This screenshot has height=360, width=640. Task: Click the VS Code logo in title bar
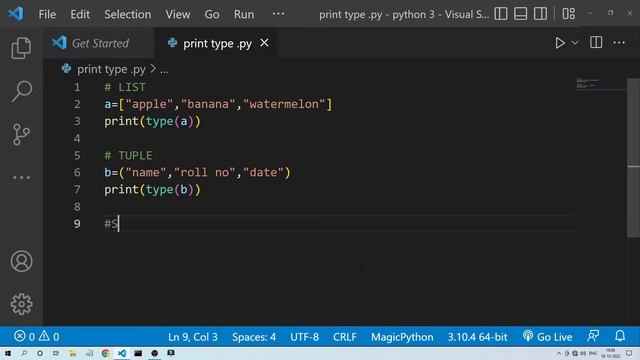point(16,14)
